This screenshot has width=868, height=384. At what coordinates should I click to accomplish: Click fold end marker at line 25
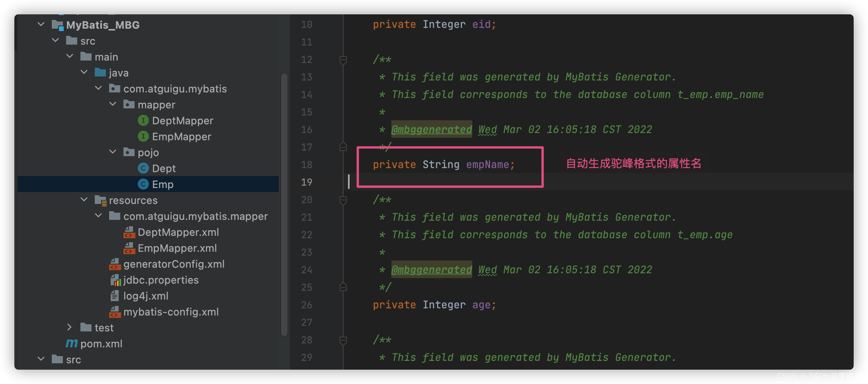(343, 287)
